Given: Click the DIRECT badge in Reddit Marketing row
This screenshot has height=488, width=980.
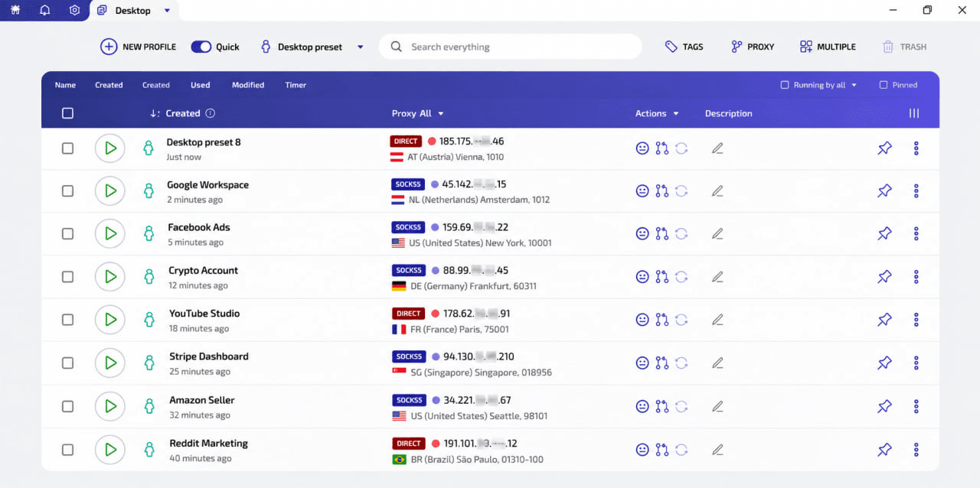Looking at the screenshot, I should [408, 443].
